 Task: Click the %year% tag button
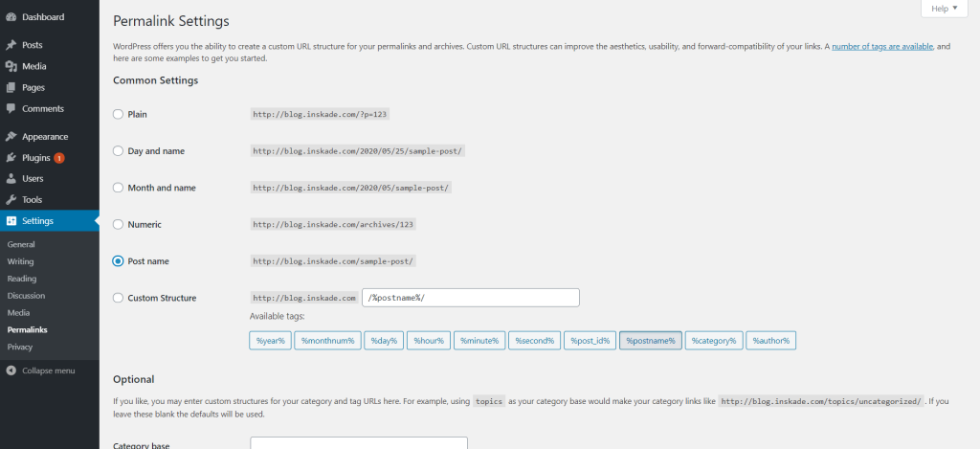(270, 341)
